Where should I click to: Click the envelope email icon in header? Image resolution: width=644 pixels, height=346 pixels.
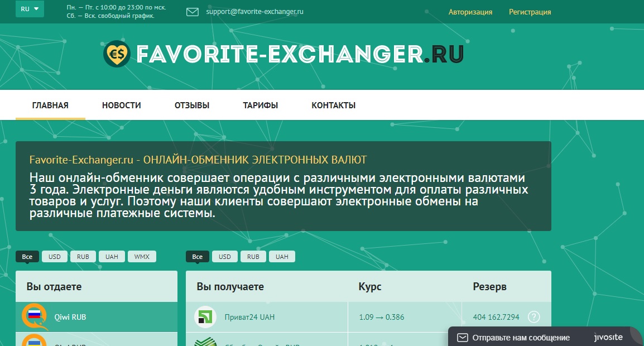pos(192,12)
